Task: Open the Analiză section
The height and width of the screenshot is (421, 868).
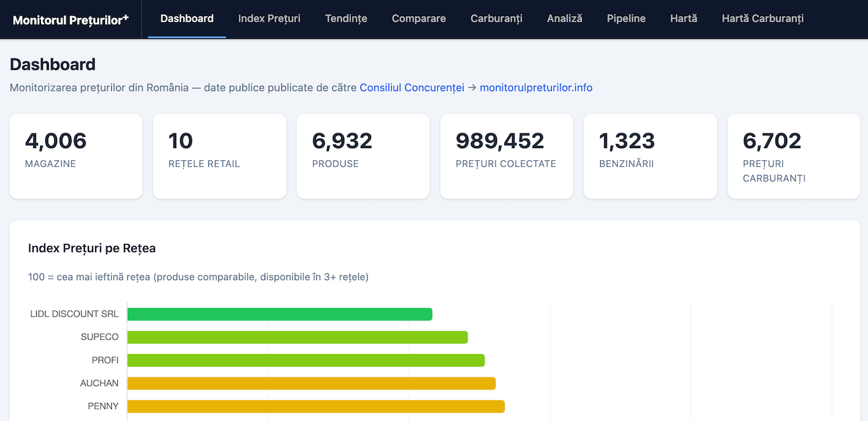Action: pos(565,19)
